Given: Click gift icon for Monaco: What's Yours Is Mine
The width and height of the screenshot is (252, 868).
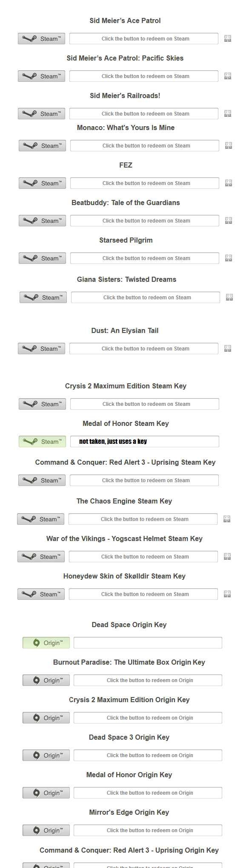Looking at the screenshot, I should (229, 146).
